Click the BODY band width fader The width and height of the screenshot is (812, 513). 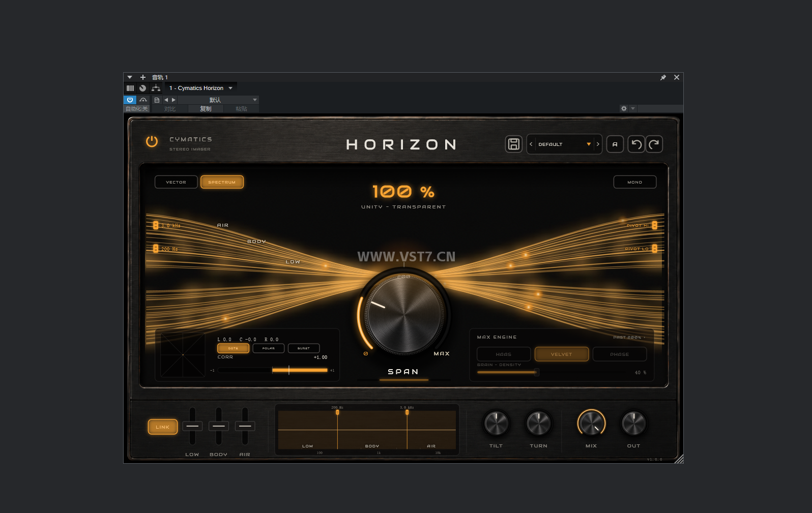tap(219, 426)
